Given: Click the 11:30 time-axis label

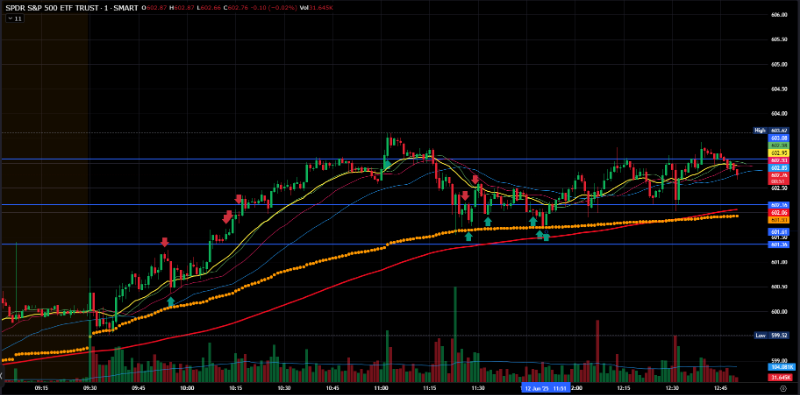Looking at the screenshot, I should click(x=478, y=388).
